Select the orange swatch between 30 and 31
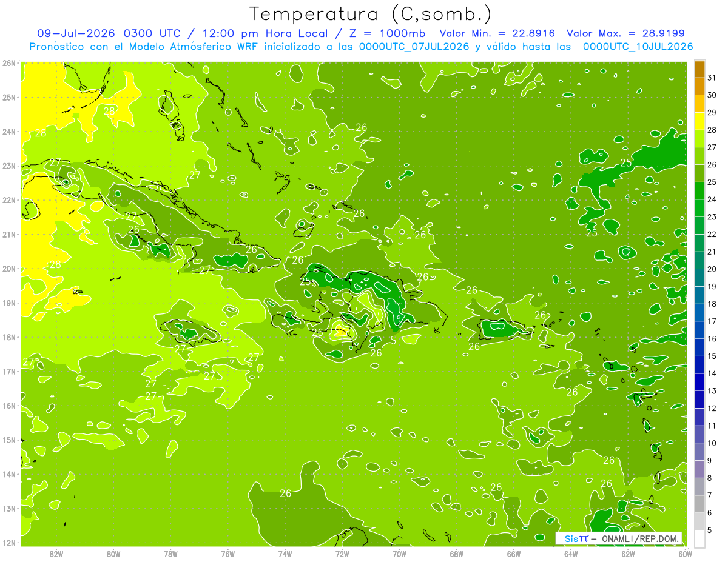This screenshot has width=728, height=562. [x=699, y=87]
